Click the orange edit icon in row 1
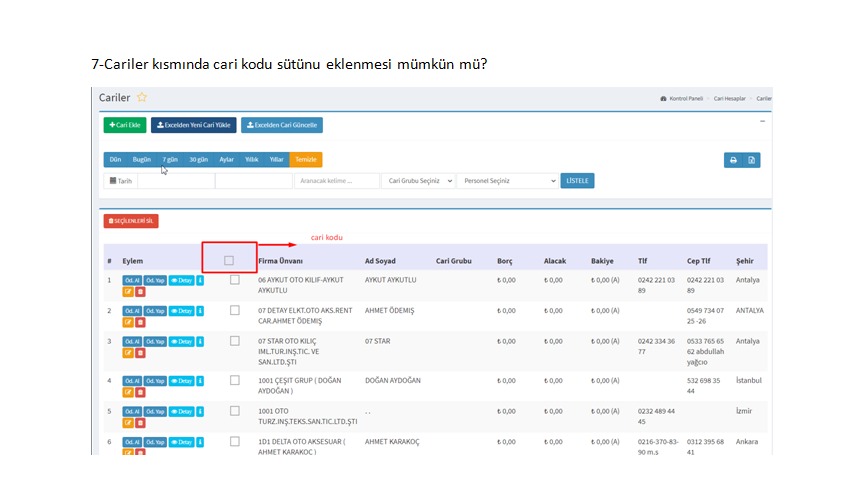851x491 pixels. click(128, 292)
